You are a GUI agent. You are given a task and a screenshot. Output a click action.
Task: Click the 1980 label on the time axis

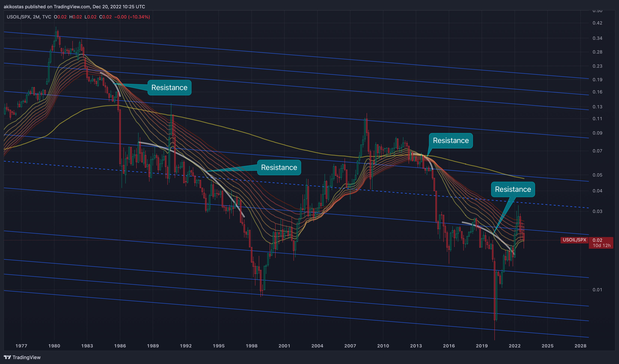point(54,346)
